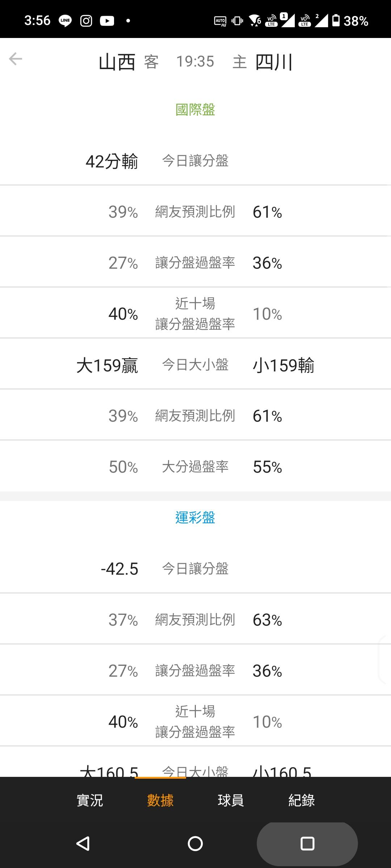Image resolution: width=391 pixels, height=868 pixels.
Task: Tap the 大159贏 over result
Action: point(107,365)
